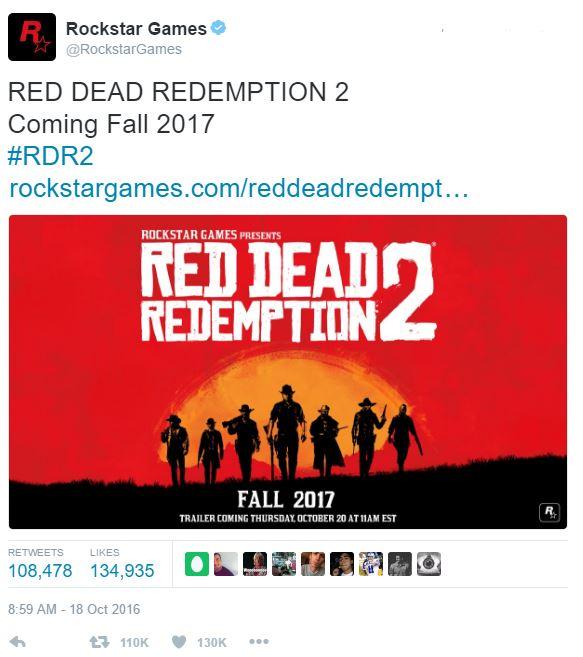Click the Rockstar logo on poster corner
The image size is (583, 657).
549,512
